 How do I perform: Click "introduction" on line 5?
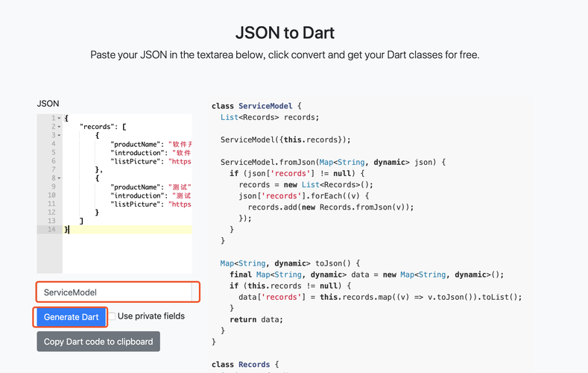click(139, 153)
